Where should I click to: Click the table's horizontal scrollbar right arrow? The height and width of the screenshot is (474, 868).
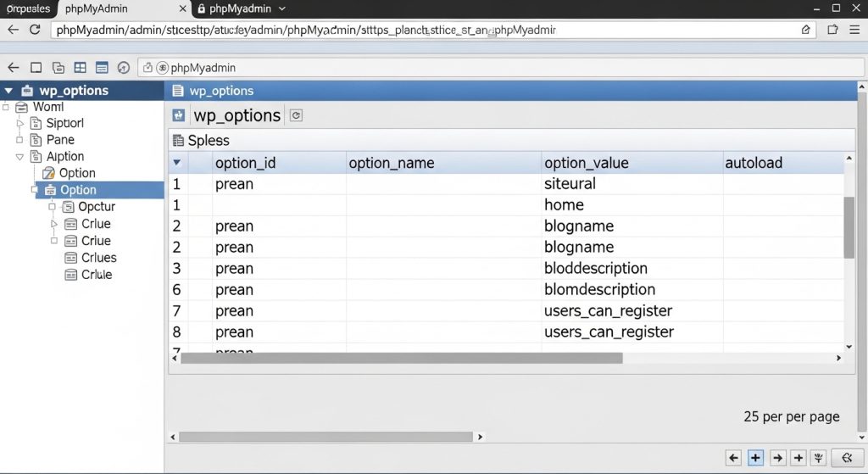(838, 359)
